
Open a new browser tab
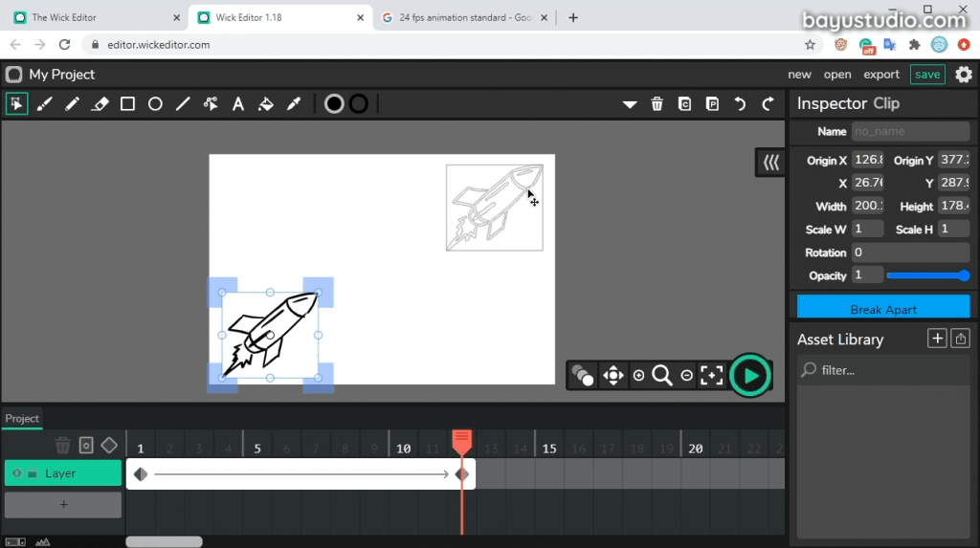click(x=573, y=17)
